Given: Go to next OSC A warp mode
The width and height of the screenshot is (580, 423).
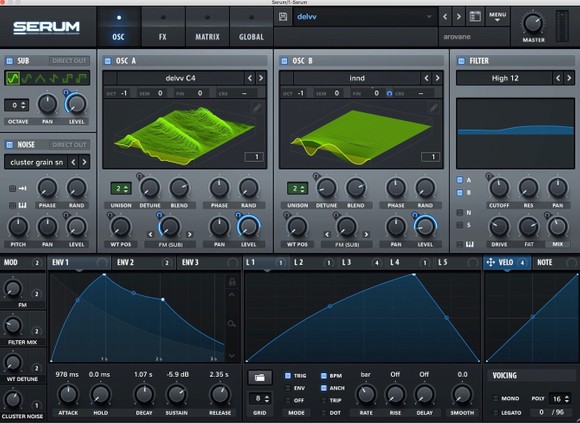Looking at the screenshot, I should click(x=189, y=234).
